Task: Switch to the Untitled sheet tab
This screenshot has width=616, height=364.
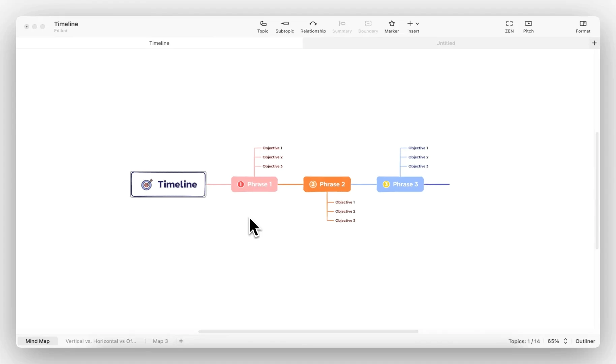Action: pos(445,43)
